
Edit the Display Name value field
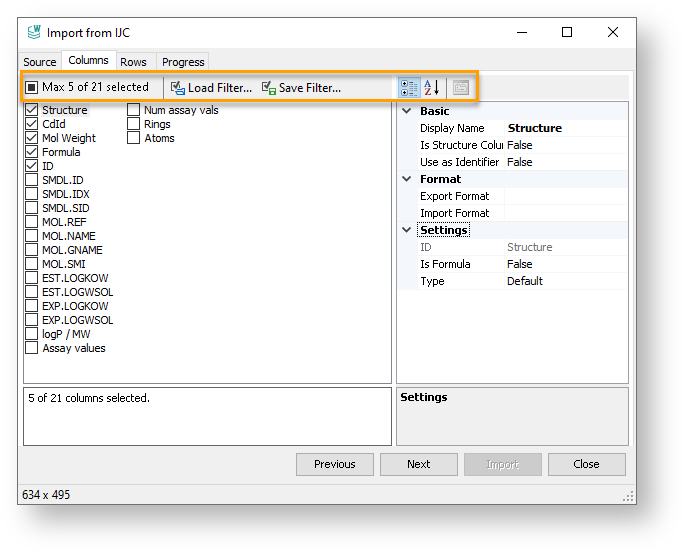tap(565, 128)
